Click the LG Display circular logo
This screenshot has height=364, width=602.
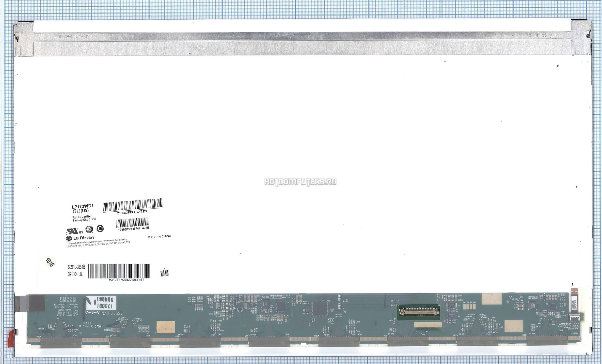(68, 238)
